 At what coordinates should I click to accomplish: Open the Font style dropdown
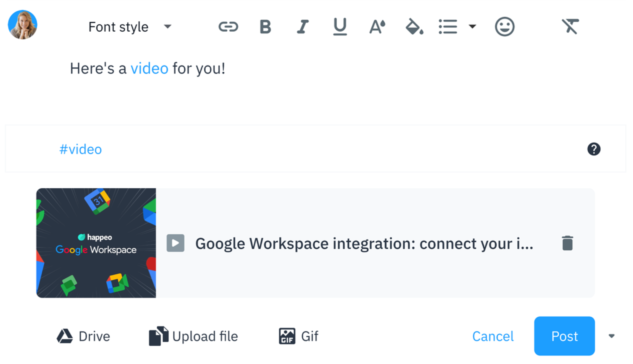coord(130,26)
